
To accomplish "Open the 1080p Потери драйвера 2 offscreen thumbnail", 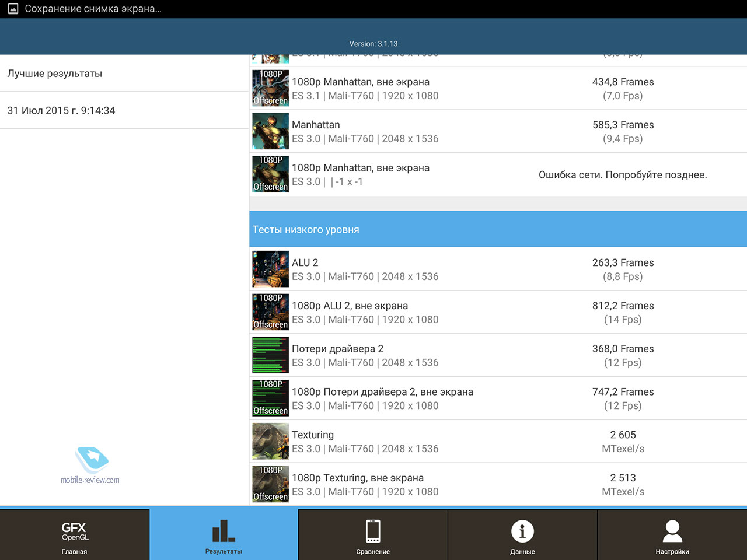I will 270,398.
